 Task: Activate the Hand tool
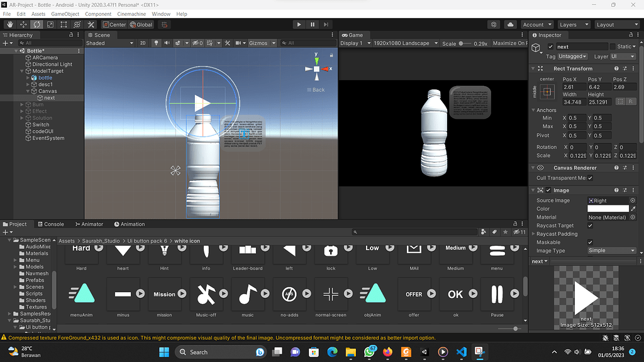9,24
